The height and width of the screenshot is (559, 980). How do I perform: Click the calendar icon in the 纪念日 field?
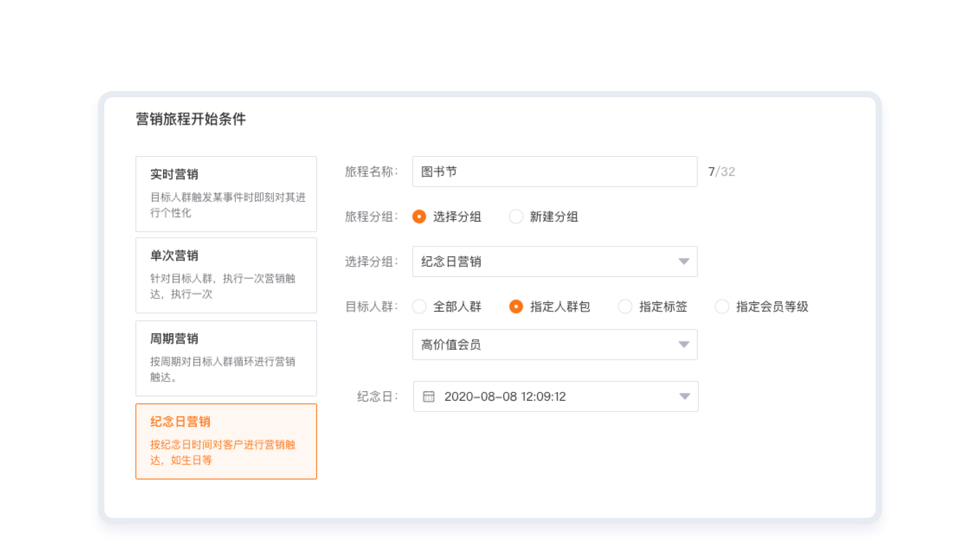[x=429, y=396]
